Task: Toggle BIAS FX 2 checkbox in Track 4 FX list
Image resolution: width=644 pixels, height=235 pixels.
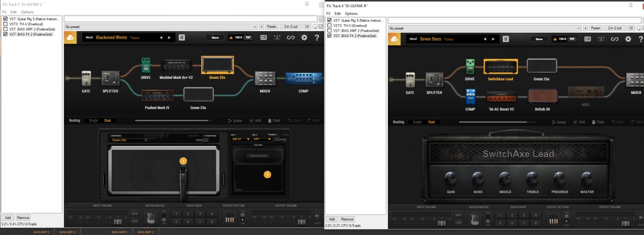Action: tap(330, 36)
